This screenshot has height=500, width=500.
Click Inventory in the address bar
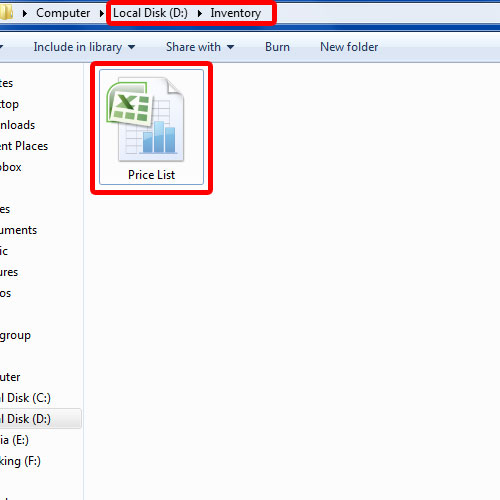(x=235, y=13)
